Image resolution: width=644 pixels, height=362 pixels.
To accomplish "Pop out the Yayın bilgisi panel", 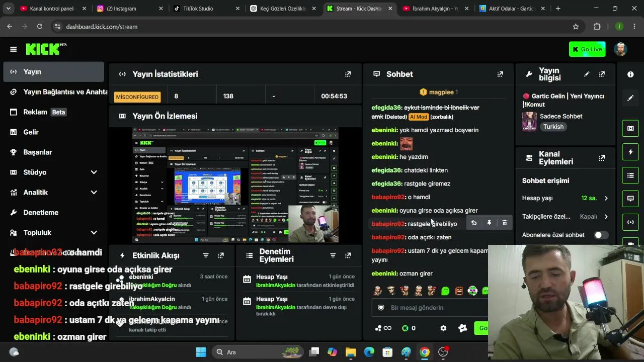I will [x=602, y=74].
